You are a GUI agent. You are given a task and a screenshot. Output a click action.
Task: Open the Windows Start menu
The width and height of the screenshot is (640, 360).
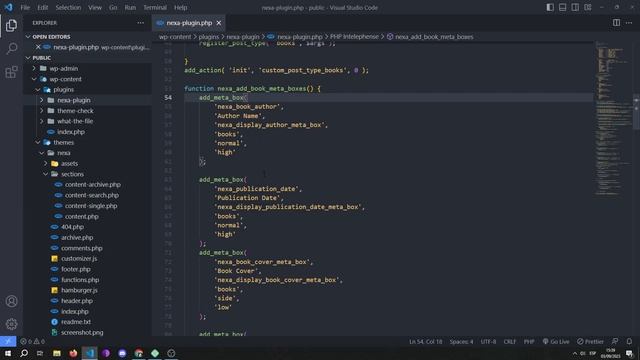pyautogui.click(x=8, y=353)
